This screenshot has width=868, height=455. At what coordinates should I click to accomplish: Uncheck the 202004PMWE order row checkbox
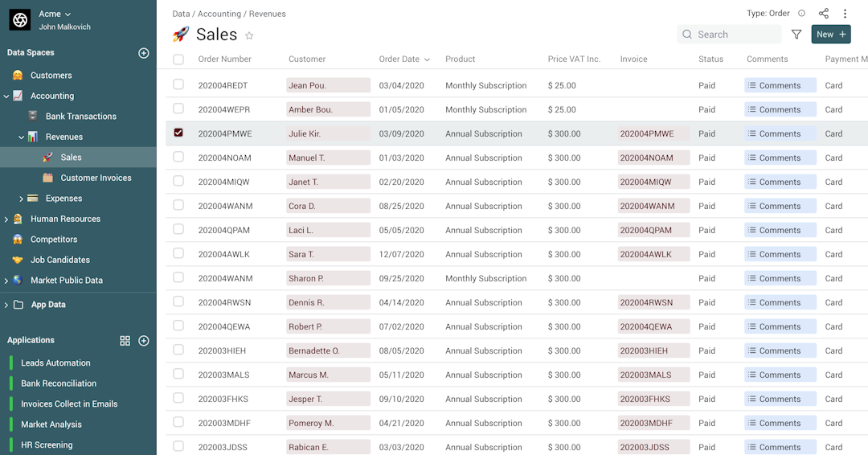[178, 133]
